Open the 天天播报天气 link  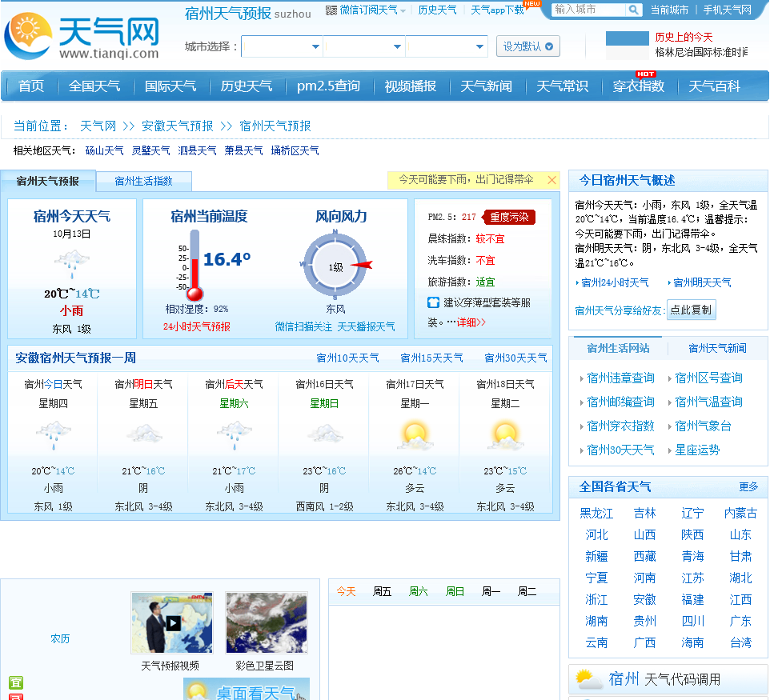[366, 327]
